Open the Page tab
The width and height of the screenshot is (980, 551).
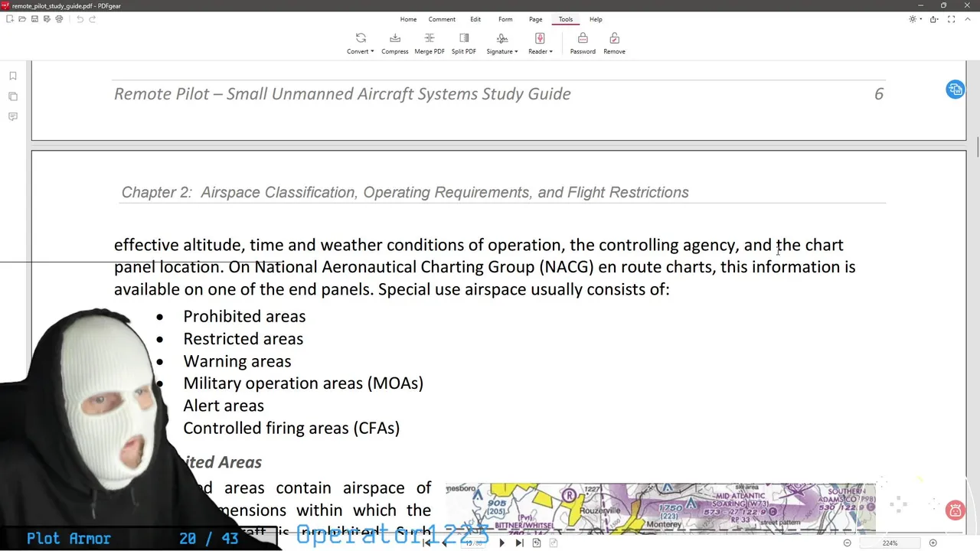coord(535,19)
